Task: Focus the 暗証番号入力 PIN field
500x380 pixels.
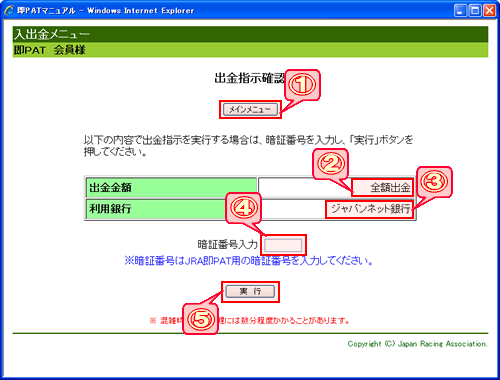Action: click(283, 245)
